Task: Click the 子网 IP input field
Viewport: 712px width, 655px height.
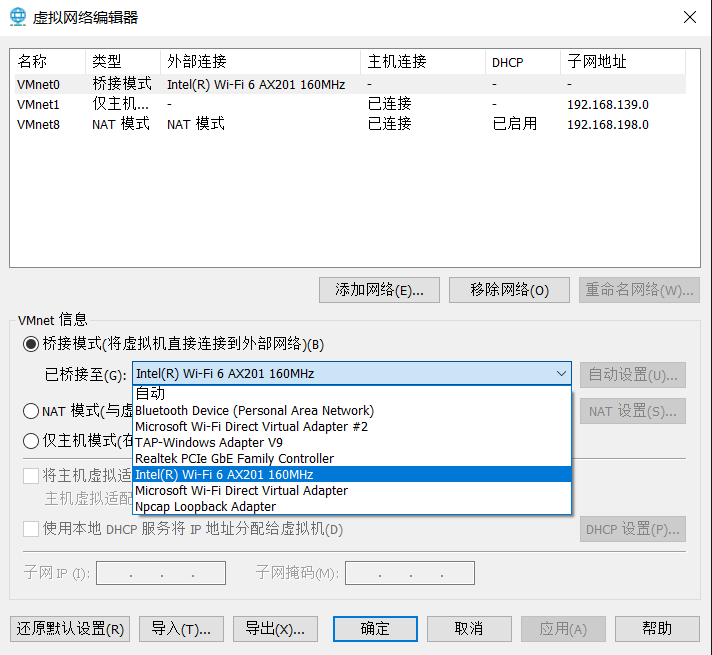Action: [x=161, y=573]
